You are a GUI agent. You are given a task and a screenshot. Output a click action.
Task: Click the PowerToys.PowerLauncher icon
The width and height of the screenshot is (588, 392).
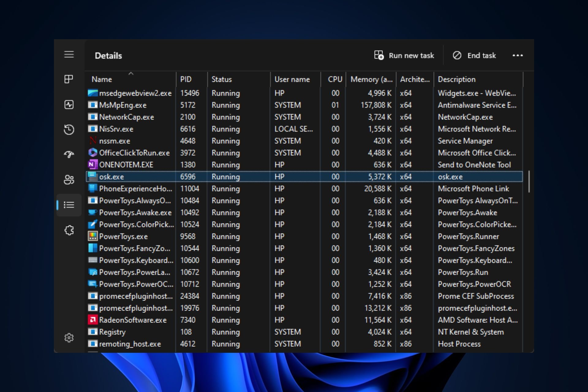pos(92,272)
